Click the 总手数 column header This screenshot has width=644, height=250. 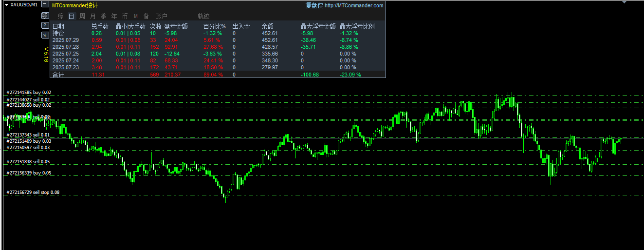(100, 26)
